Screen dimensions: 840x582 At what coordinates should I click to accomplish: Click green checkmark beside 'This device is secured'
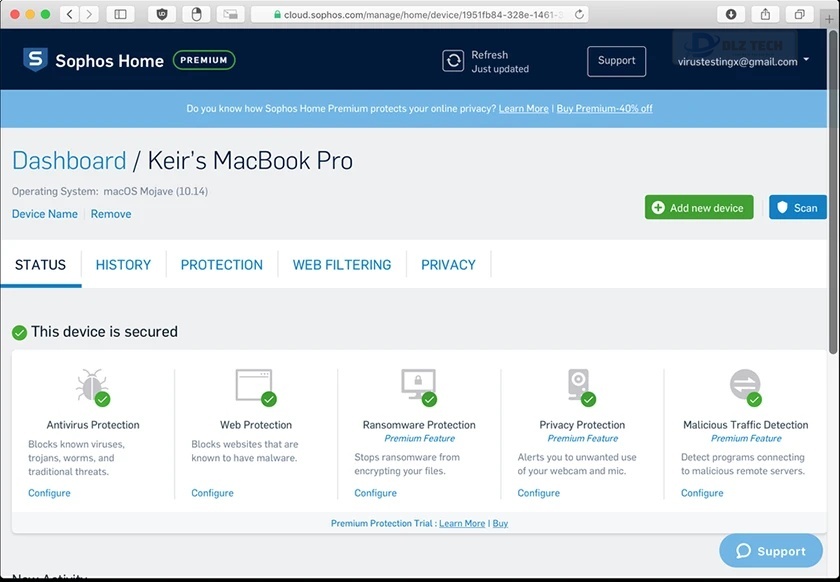(19, 333)
